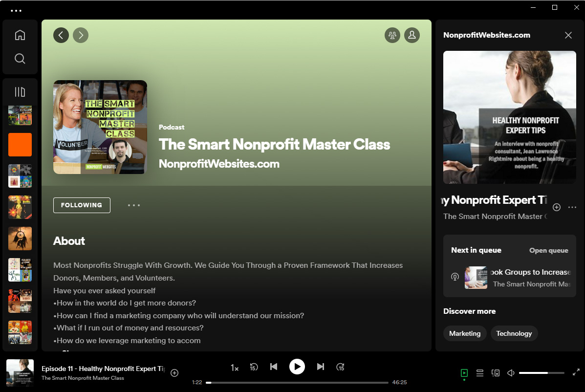This screenshot has width=585, height=392.
Task: Play the current episode
Action: point(297,367)
